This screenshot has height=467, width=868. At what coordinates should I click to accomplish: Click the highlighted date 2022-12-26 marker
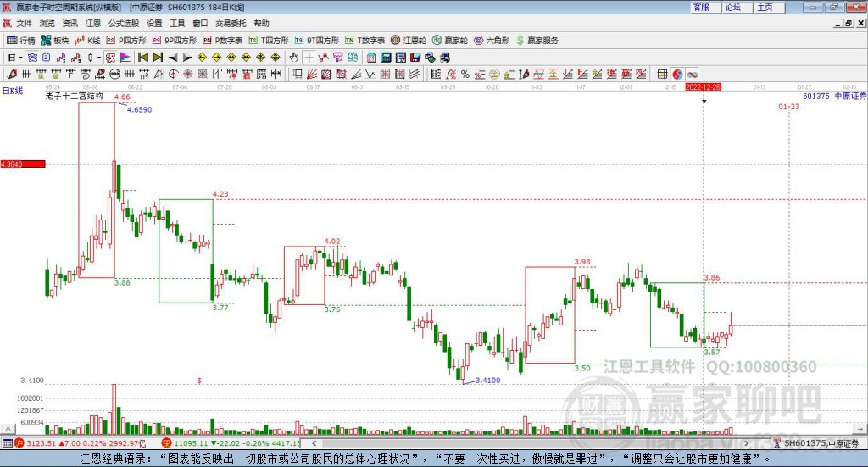coord(703,87)
